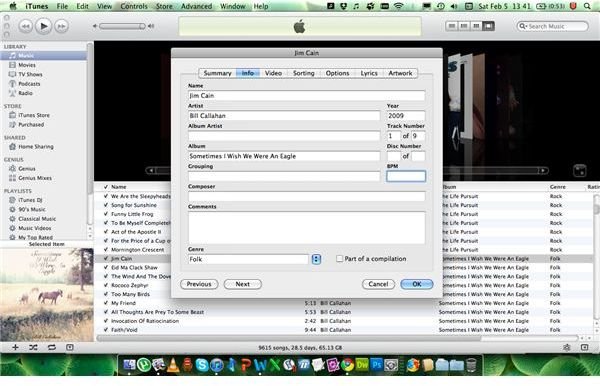600x386 pixels.
Task: Switch to song list view button
Action: coord(452,26)
